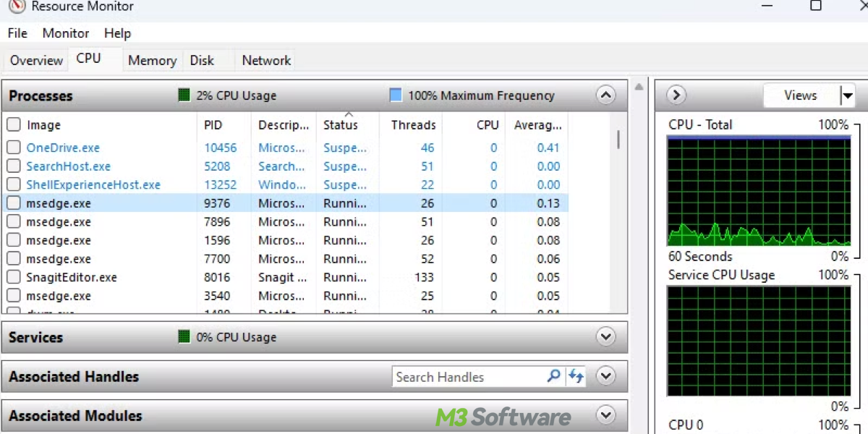Open the Monitor menu
The width and height of the screenshot is (868, 434).
click(66, 33)
